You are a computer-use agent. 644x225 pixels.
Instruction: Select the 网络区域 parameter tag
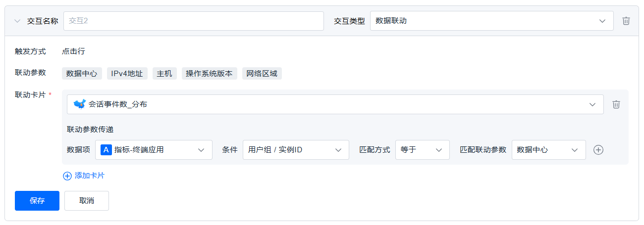pos(262,74)
